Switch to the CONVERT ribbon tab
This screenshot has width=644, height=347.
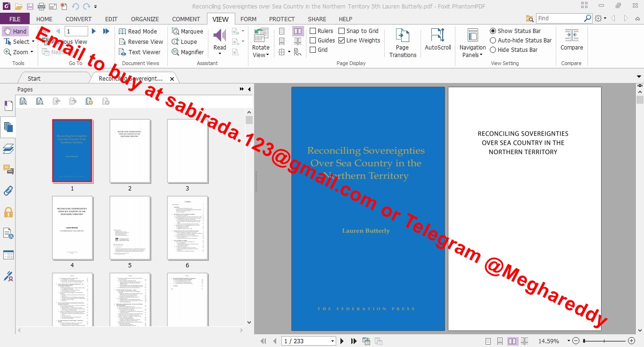point(79,19)
